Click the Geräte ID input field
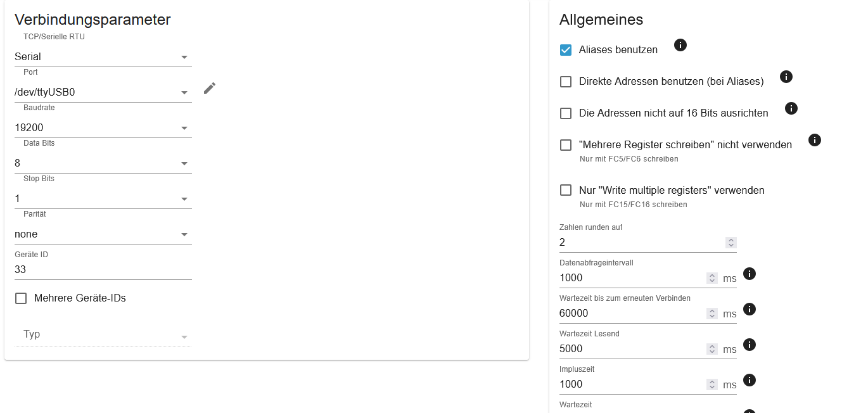Viewport: 868px width, 413px height. click(103, 270)
